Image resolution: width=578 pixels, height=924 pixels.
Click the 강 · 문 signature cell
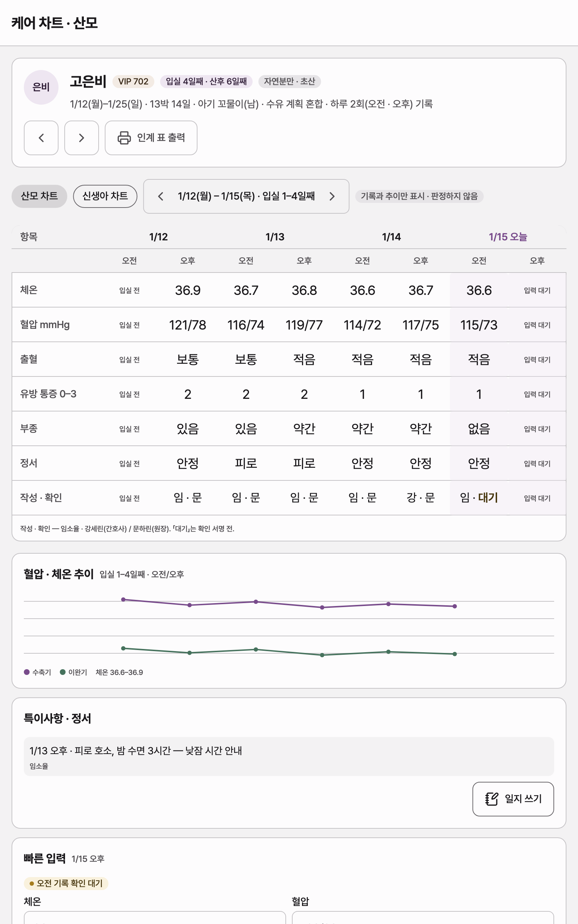coord(420,498)
